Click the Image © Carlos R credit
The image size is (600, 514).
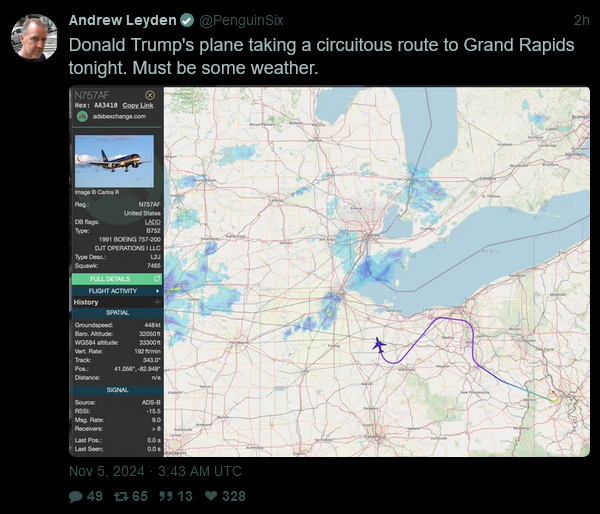click(97, 192)
